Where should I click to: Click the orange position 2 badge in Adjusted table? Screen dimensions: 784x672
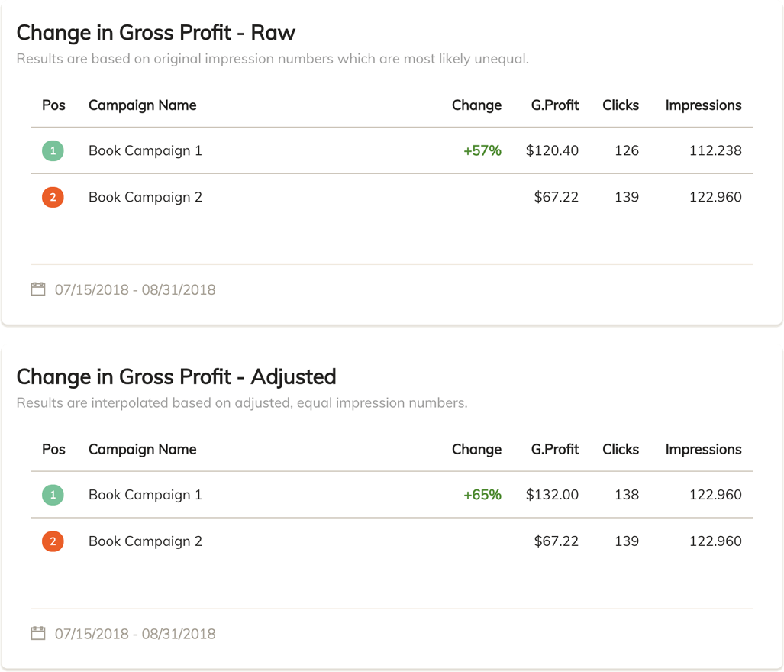pos(52,541)
